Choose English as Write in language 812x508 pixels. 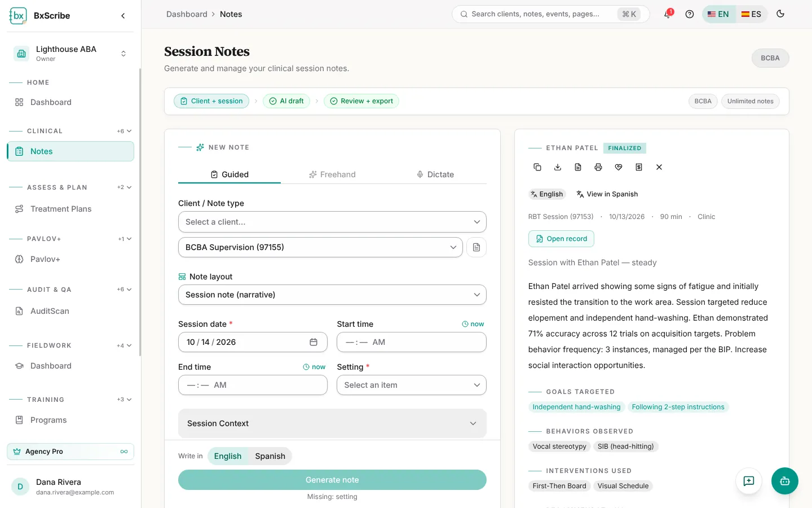tap(228, 456)
